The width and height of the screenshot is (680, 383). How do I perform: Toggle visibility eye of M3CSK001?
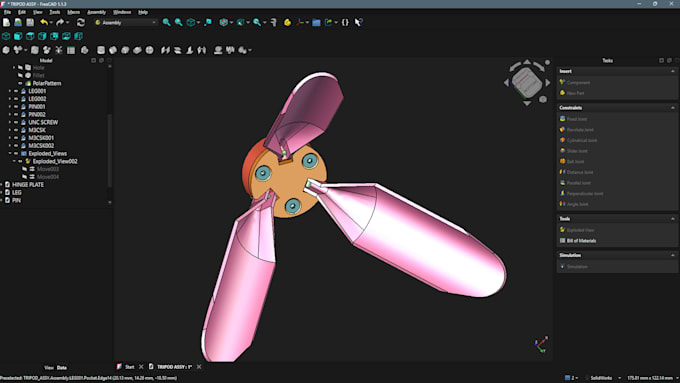[16, 138]
